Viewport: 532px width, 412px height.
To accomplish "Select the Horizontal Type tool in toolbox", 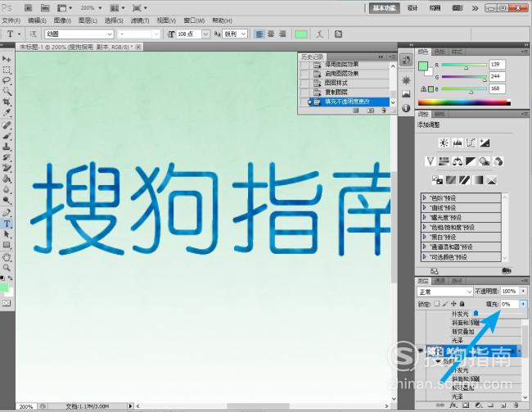I will (x=7, y=224).
